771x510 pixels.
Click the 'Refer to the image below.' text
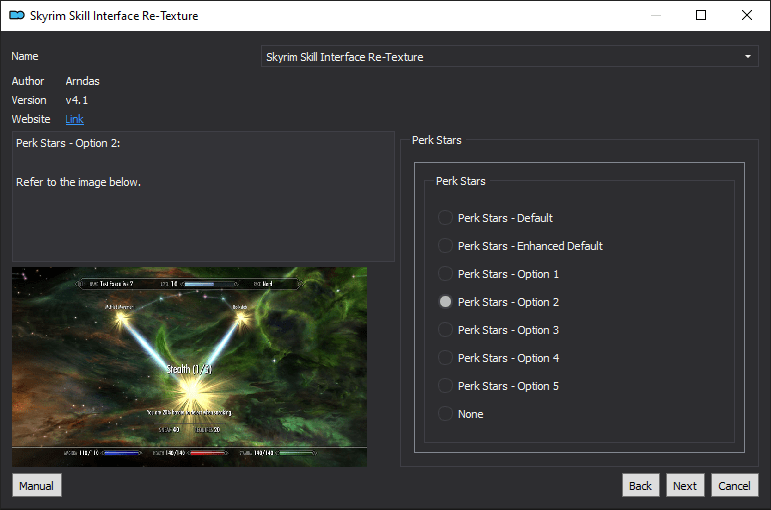pos(78,182)
